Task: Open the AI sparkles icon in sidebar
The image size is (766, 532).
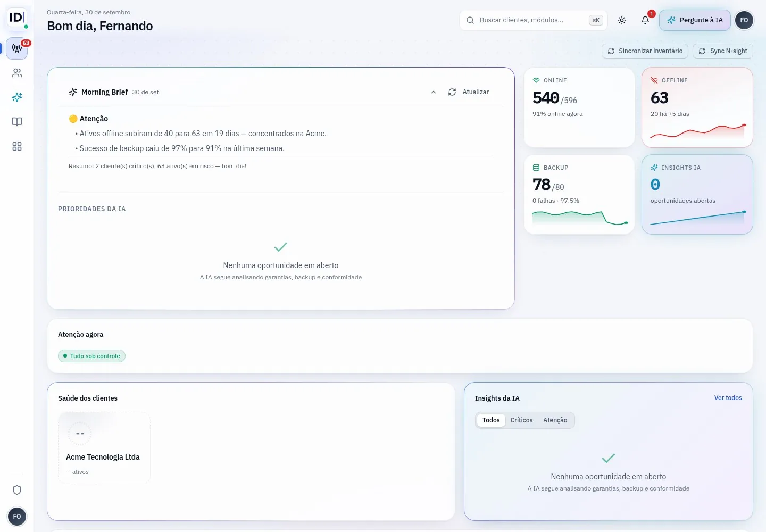Action: click(17, 97)
